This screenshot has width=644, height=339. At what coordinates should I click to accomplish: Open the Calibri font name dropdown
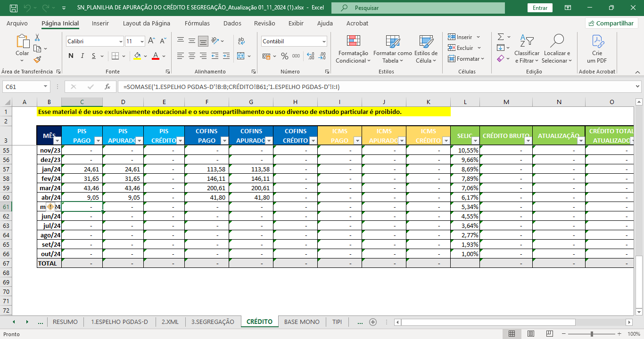point(121,41)
